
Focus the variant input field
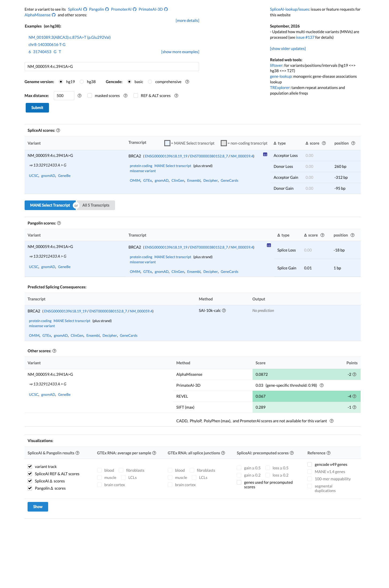point(112,67)
